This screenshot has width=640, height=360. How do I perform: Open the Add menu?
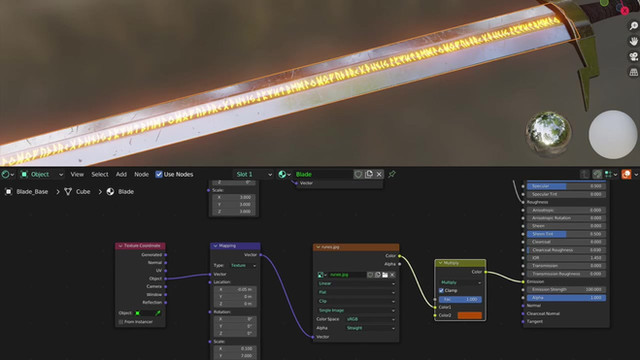point(121,174)
